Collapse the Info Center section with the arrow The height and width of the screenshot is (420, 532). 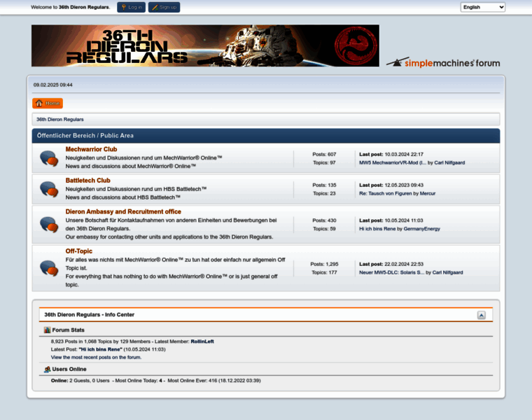(481, 315)
